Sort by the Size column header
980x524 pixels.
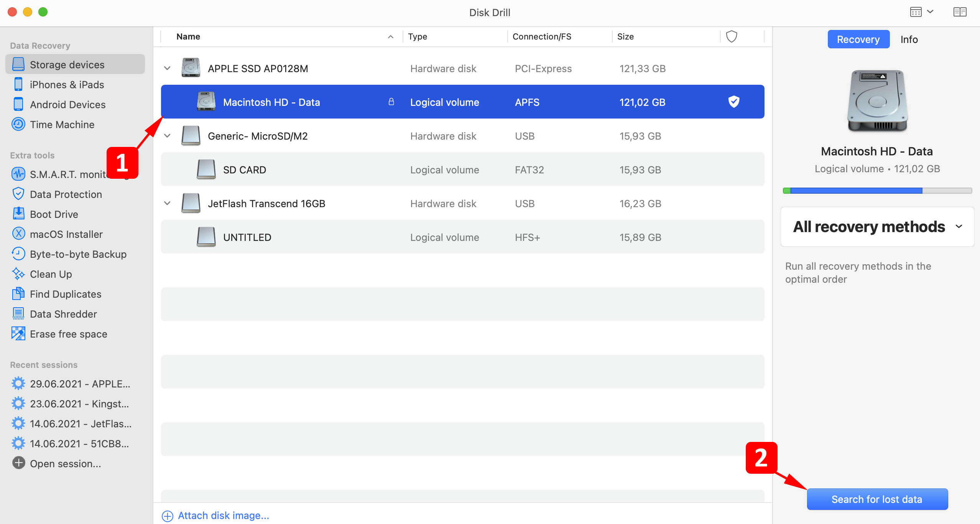(x=666, y=36)
